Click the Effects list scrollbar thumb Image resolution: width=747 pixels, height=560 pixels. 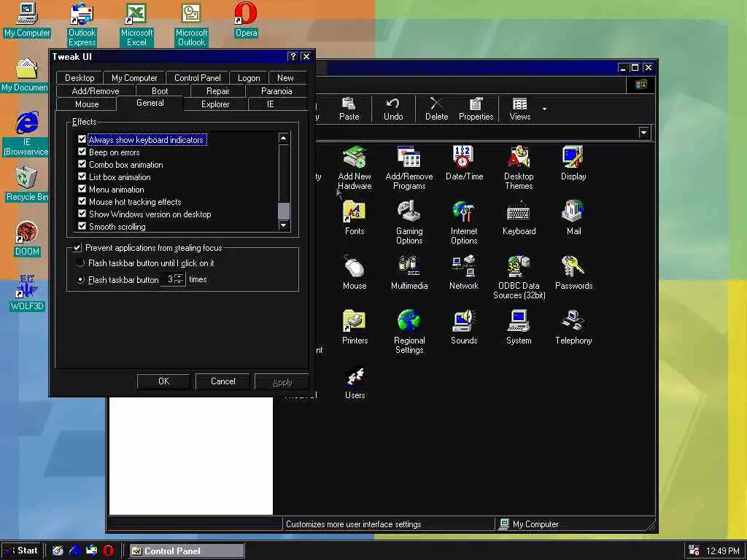click(x=284, y=211)
